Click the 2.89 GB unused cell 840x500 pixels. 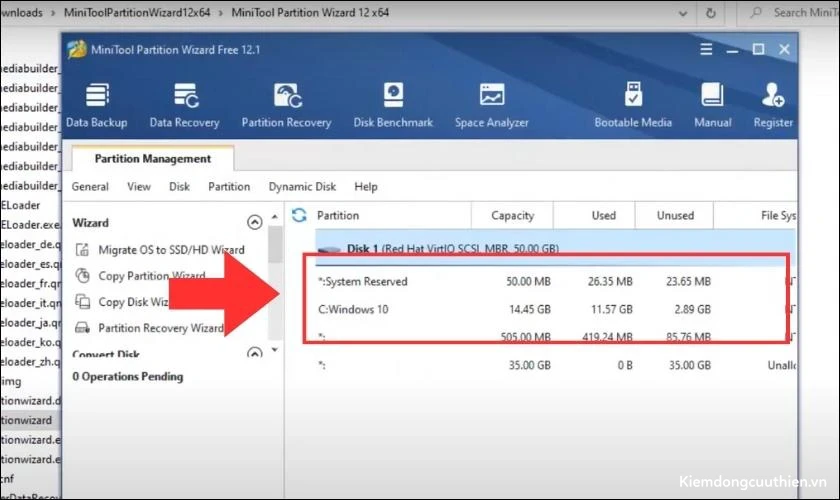click(692, 309)
